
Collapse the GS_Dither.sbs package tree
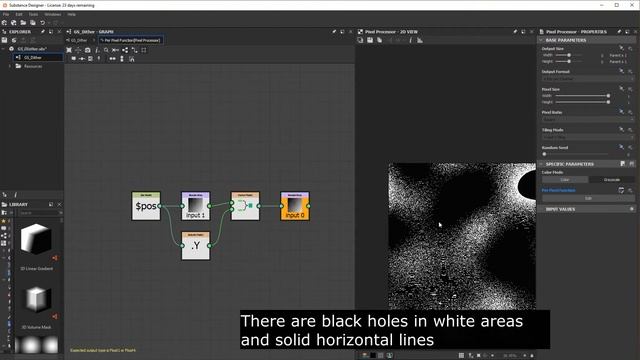click(4, 49)
